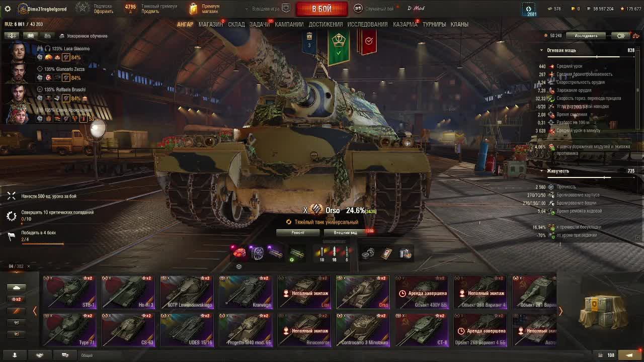
Task: Open the chat channels icon
Action: [65, 355]
